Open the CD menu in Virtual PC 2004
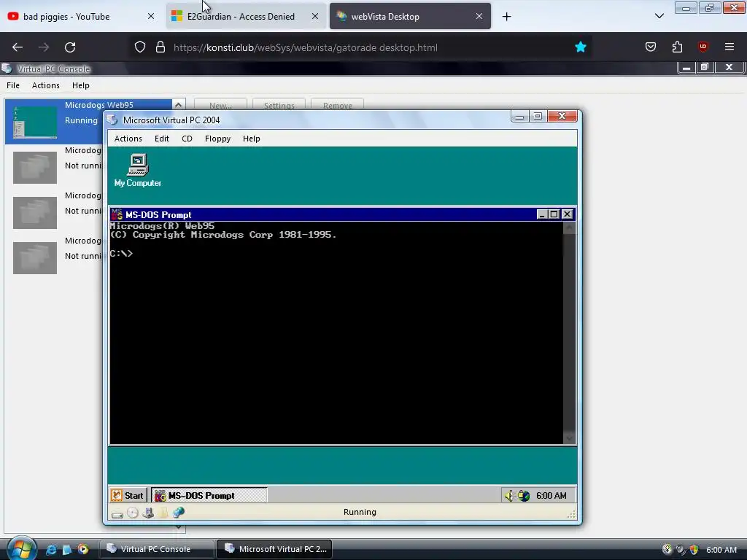This screenshot has height=560, width=747. (187, 139)
